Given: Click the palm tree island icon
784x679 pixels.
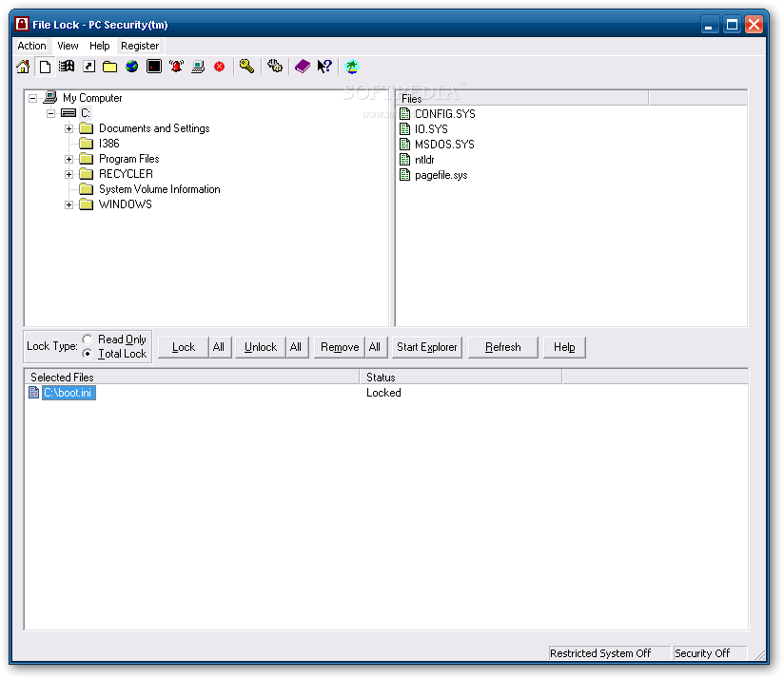Looking at the screenshot, I should click(352, 67).
